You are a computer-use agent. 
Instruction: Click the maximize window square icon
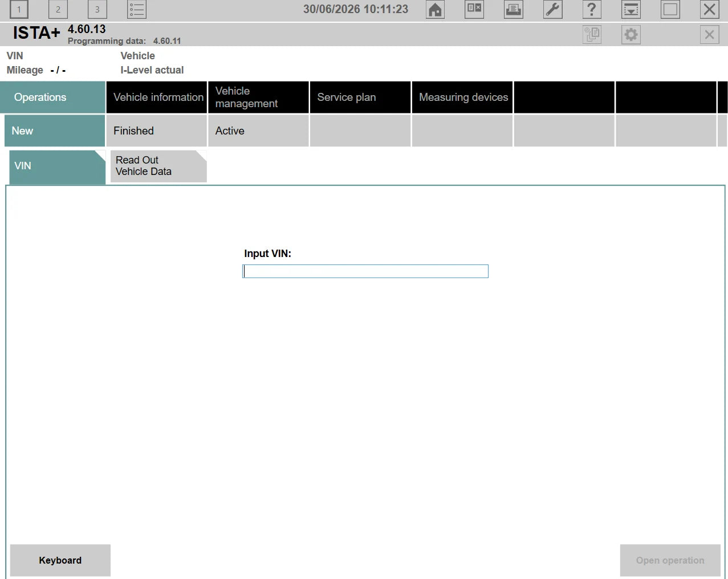pyautogui.click(x=670, y=9)
